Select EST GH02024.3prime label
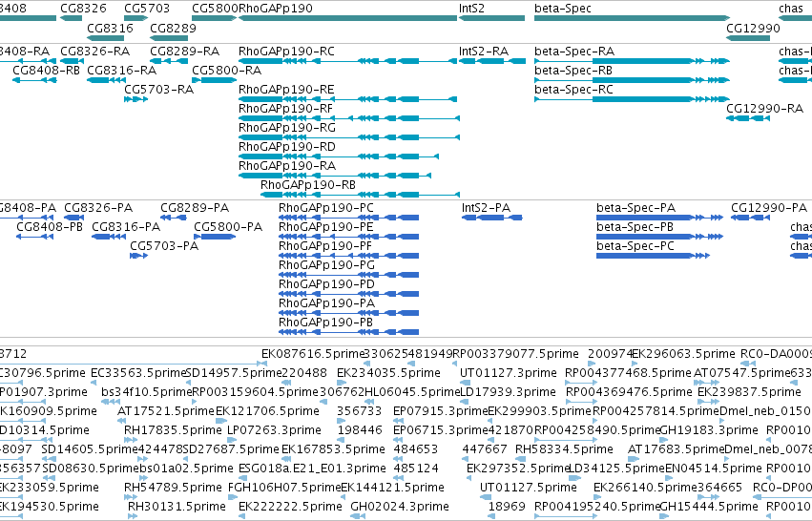The height and width of the screenshot is (521, 812). pos(400,508)
